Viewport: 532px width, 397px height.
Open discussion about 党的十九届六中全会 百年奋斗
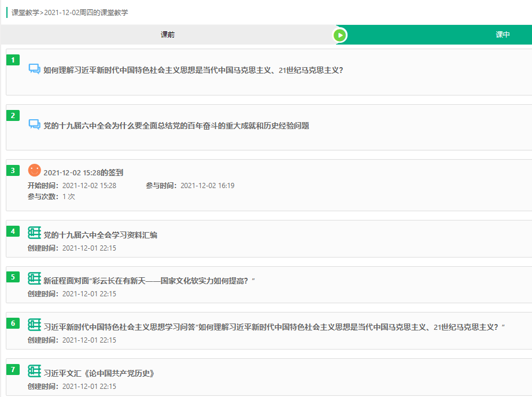coord(176,126)
